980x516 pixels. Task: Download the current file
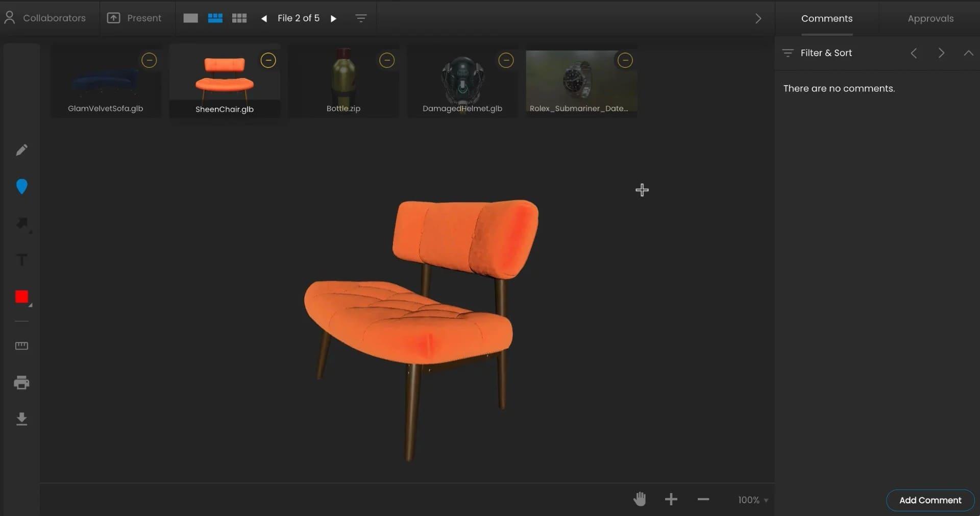(x=21, y=419)
